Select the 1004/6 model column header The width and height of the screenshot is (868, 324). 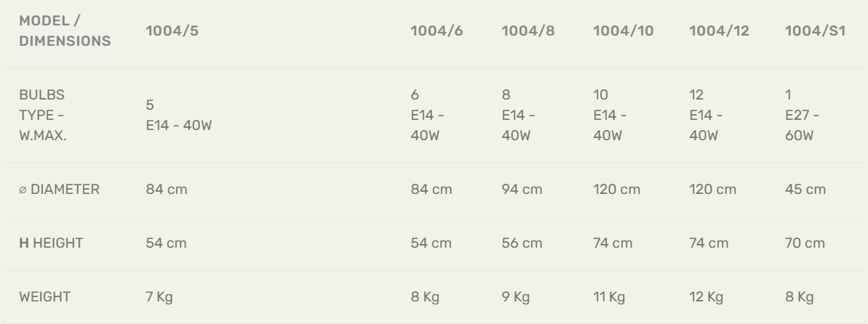(437, 31)
